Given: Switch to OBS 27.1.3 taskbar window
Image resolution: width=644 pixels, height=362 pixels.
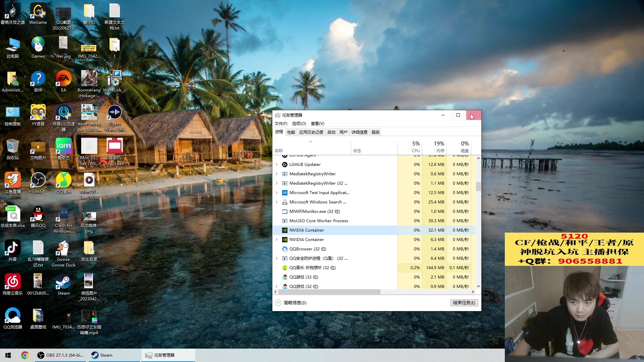Looking at the screenshot, I should click(60, 355).
